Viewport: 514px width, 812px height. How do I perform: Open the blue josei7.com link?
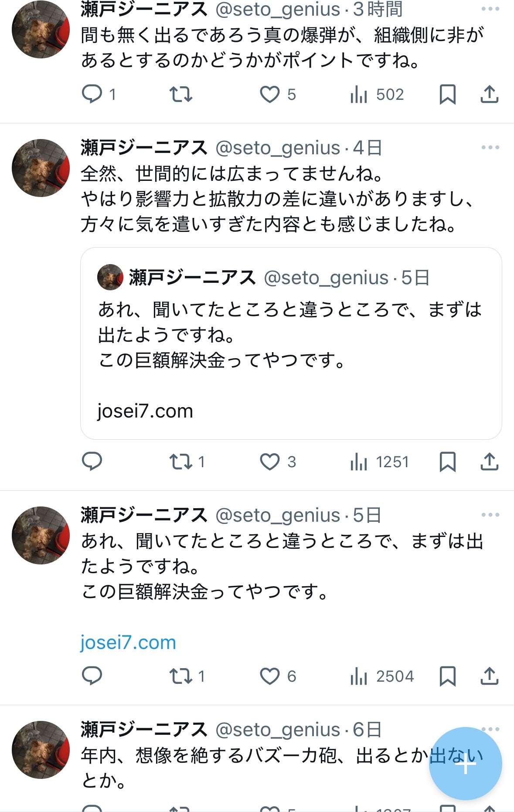(128, 642)
